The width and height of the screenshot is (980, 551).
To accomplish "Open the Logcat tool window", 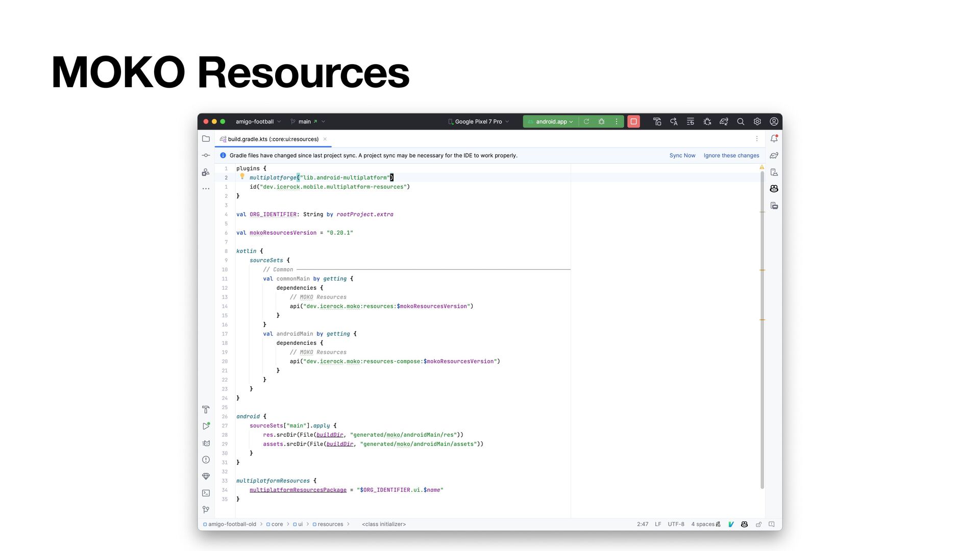I will [206, 443].
